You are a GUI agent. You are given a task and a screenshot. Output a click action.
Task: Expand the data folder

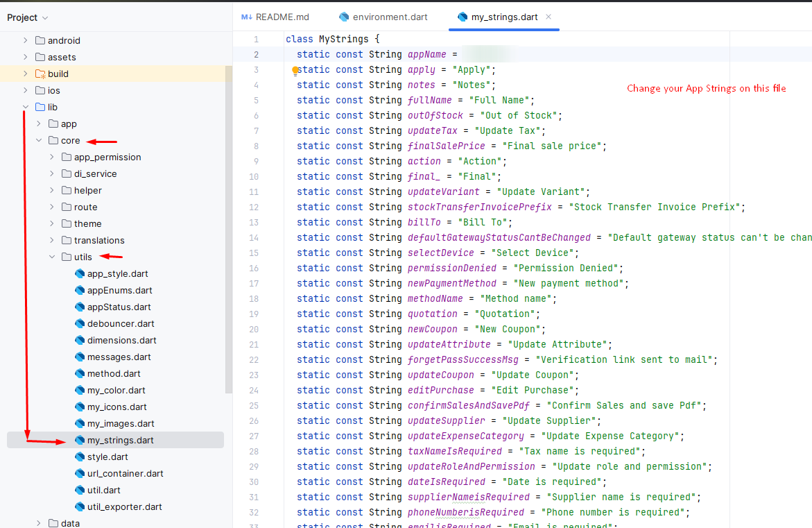tap(38, 523)
